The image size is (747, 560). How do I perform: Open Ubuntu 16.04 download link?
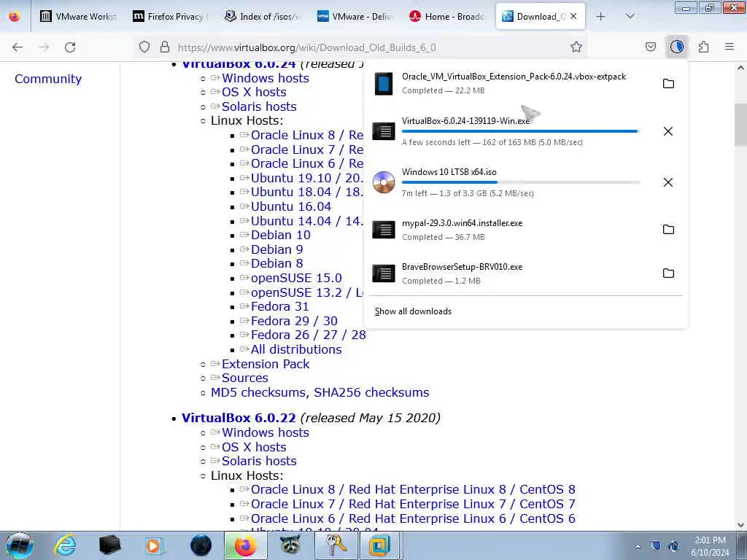pyautogui.click(x=291, y=206)
